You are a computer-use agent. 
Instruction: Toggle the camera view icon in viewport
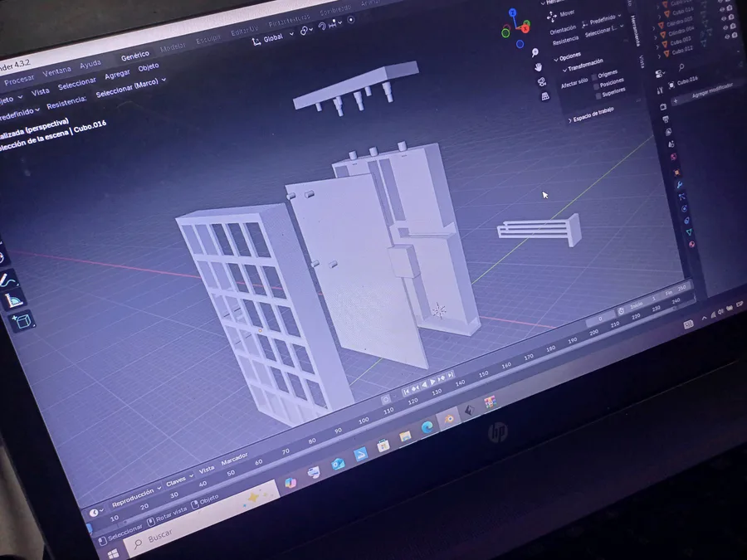[x=542, y=82]
